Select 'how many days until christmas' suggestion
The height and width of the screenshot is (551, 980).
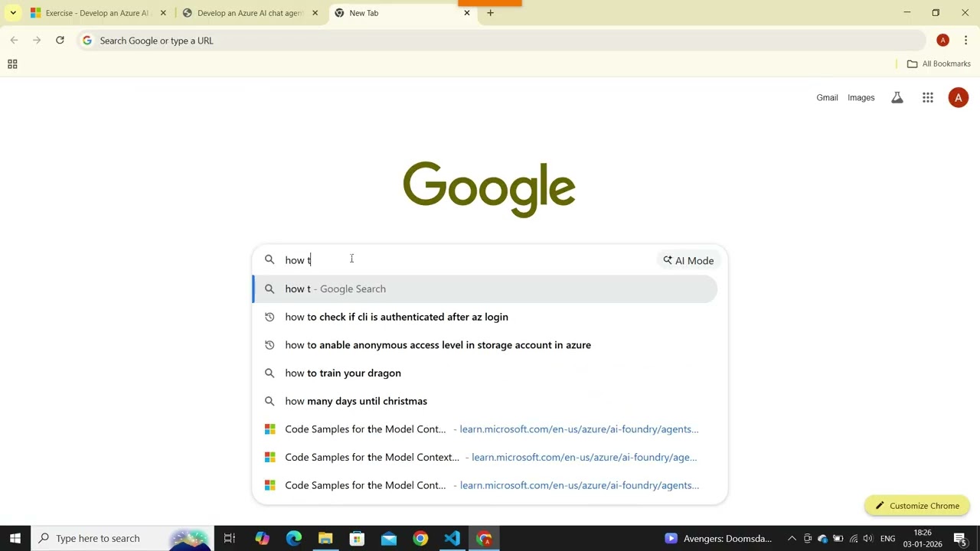coord(485,401)
